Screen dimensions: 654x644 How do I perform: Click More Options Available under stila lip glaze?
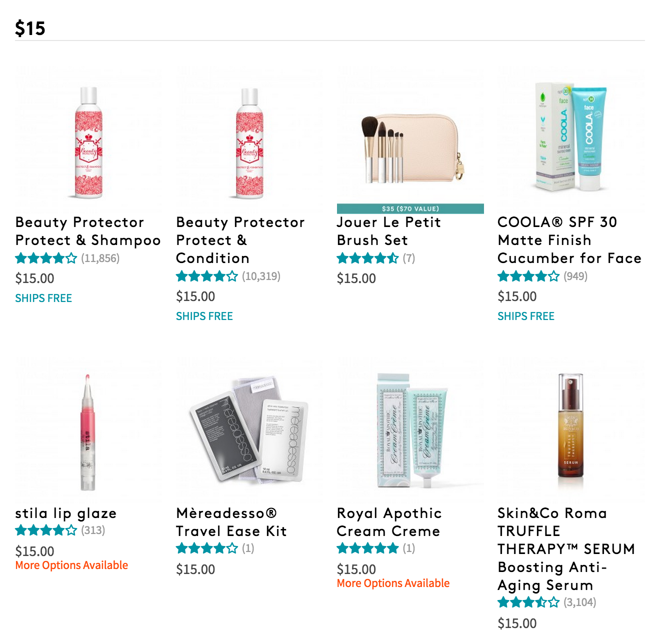pos(71,565)
